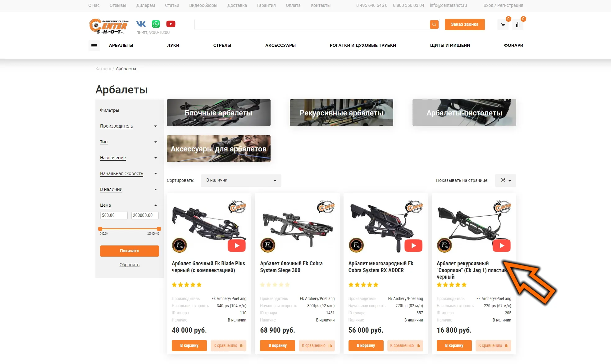Viewport: 611px width, 364px height.
Task: Open the АКСЕССУАРЫ menu
Action: pyautogui.click(x=280, y=45)
